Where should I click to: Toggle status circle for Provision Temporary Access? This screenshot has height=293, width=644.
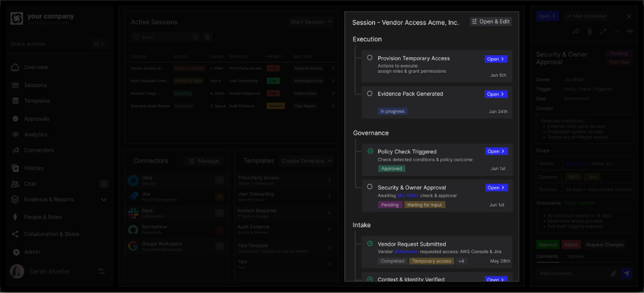pos(370,58)
